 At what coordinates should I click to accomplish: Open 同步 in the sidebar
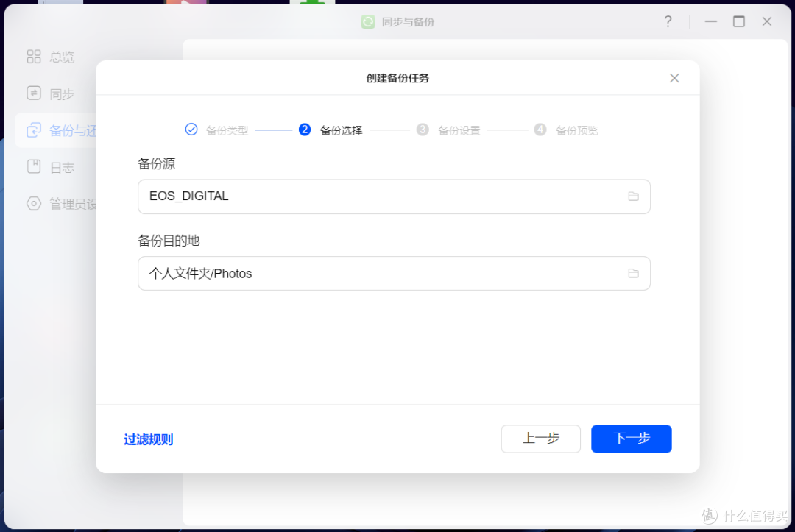63,93
